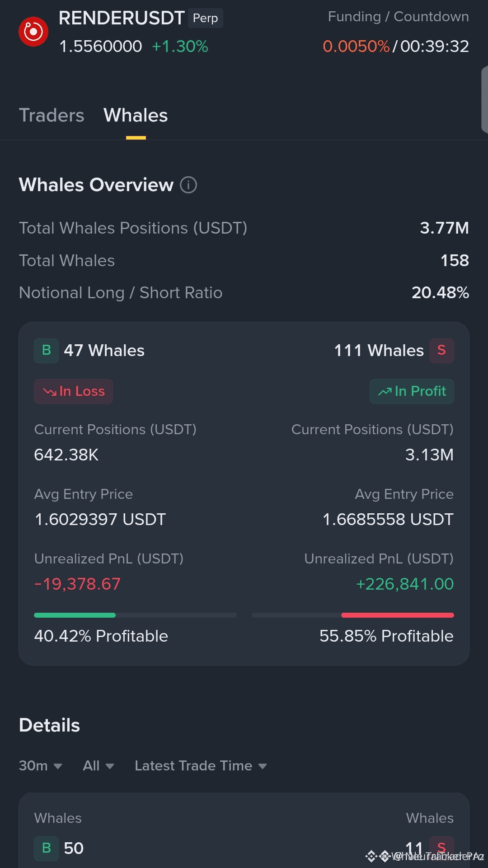Tap the Perp contract label
This screenshot has width=488, height=868.
pyautogui.click(x=206, y=18)
